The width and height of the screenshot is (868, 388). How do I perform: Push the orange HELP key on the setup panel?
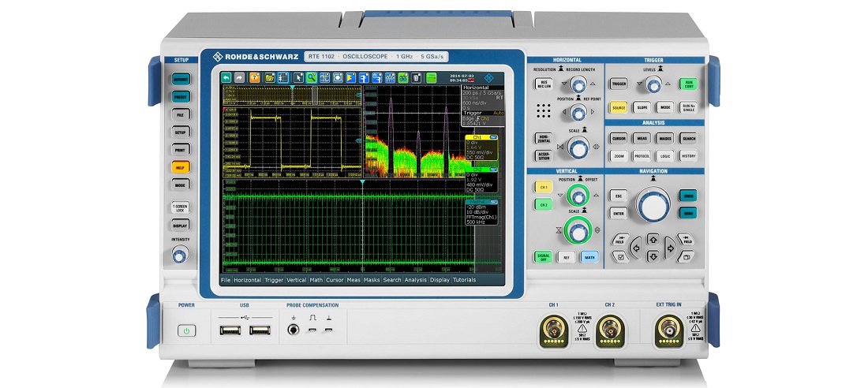[181, 166]
